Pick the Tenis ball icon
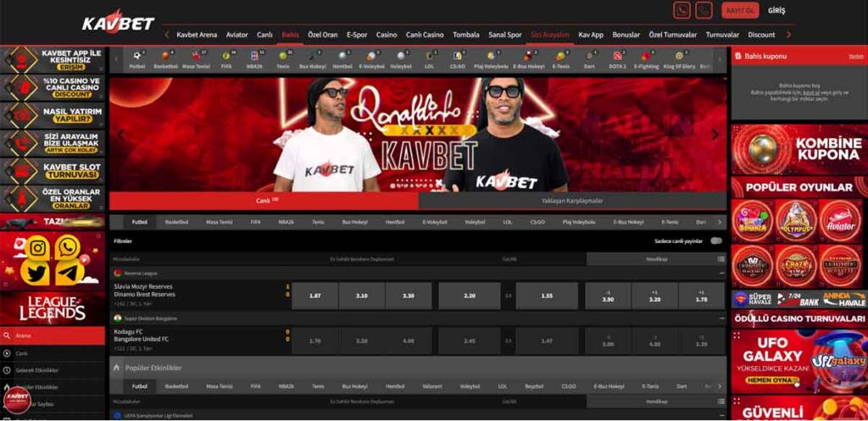Image resolution: width=868 pixels, height=421 pixels. tap(283, 56)
